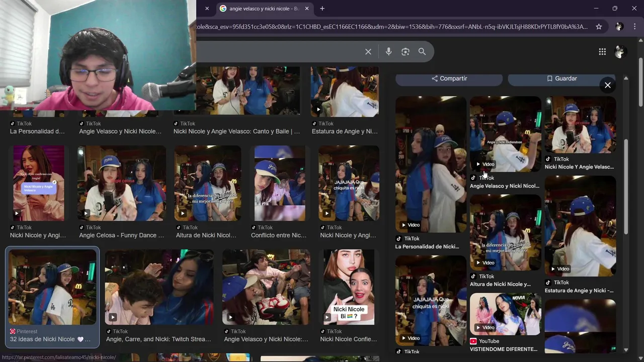
Task: Click the side panel scroll-down arrow
Action: [x=626, y=350]
